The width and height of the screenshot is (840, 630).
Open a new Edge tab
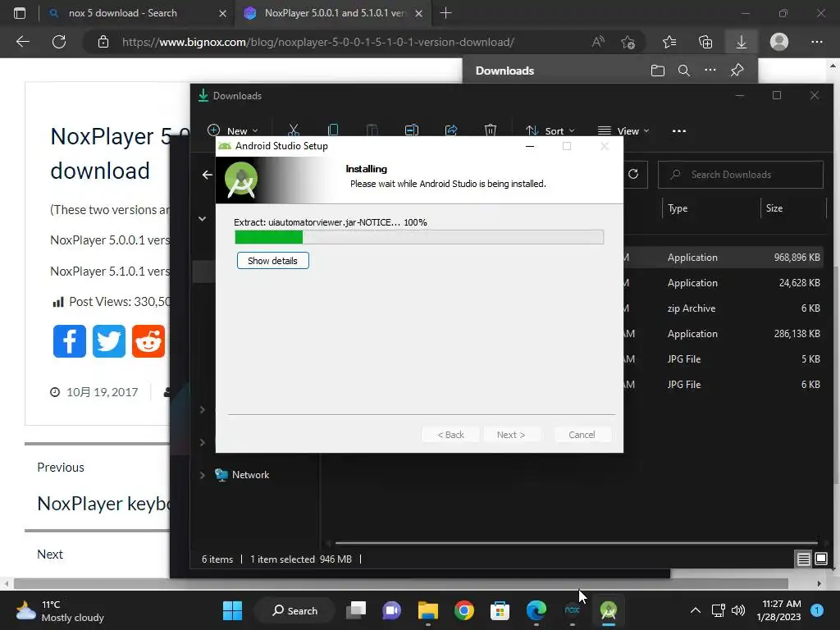tap(445, 13)
